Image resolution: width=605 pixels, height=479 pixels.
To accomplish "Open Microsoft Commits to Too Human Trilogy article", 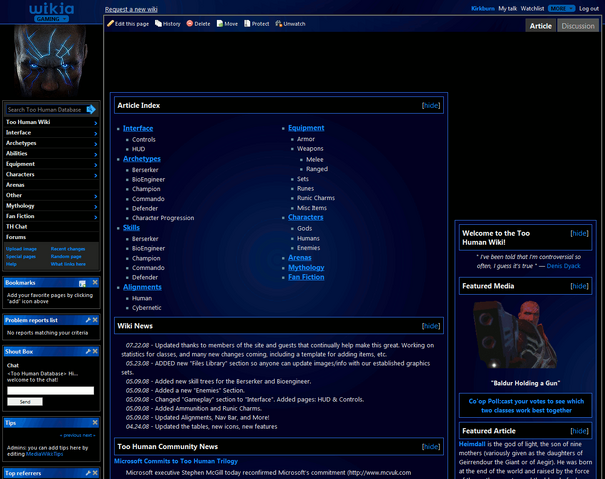I will [x=176, y=461].
